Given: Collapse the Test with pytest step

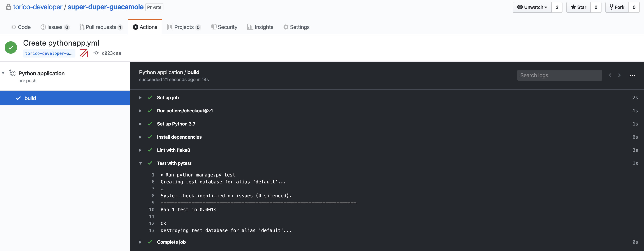Looking at the screenshot, I should click(140, 163).
